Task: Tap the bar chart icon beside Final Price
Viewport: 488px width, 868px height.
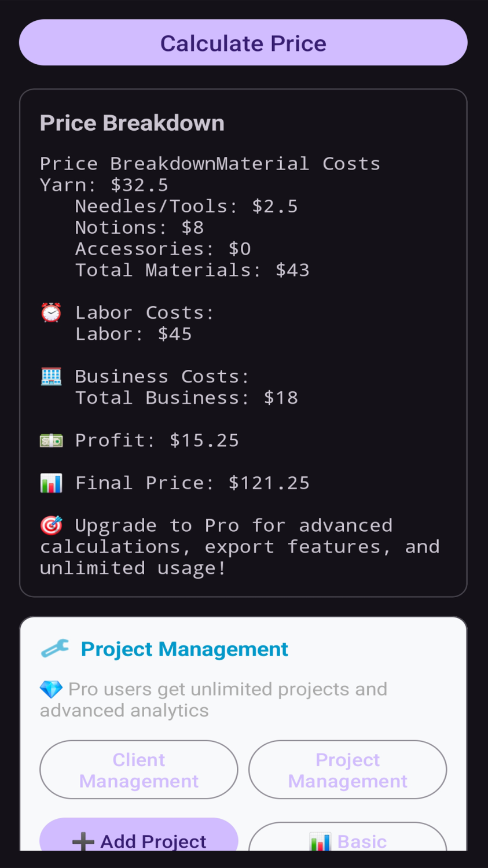Action: click(51, 483)
